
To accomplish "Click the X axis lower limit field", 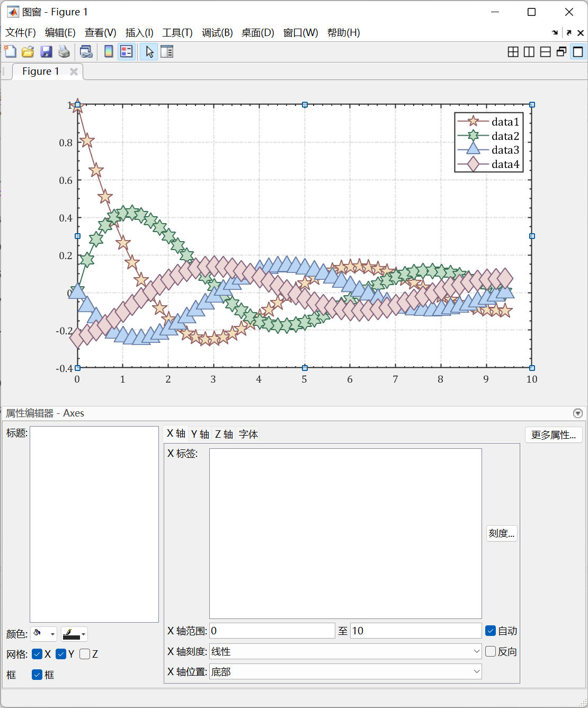I will tap(272, 631).
